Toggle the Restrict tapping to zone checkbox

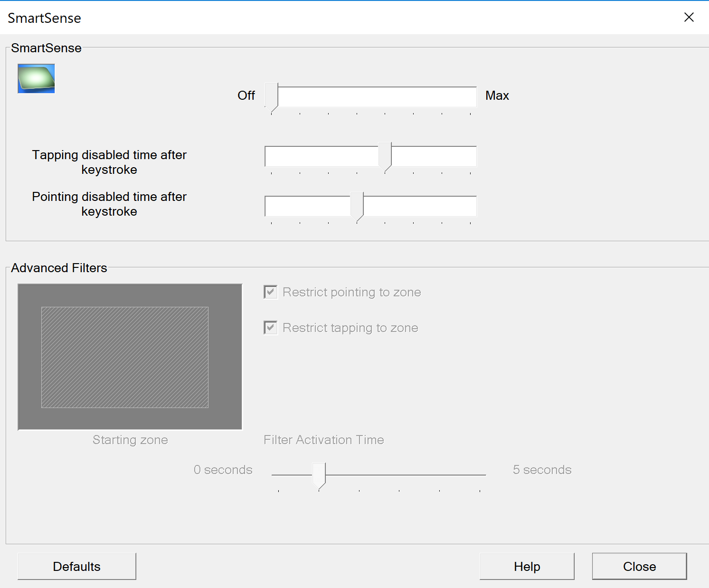point(270,327)
